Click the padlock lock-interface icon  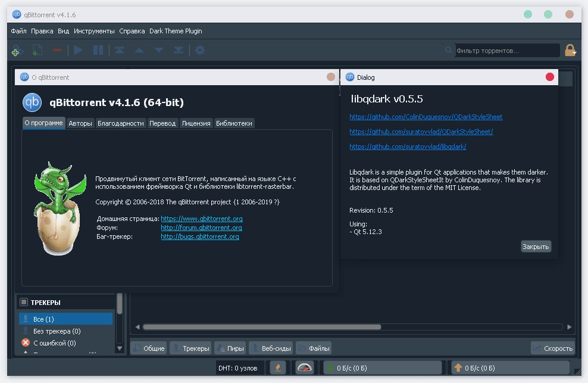(570, 50)
